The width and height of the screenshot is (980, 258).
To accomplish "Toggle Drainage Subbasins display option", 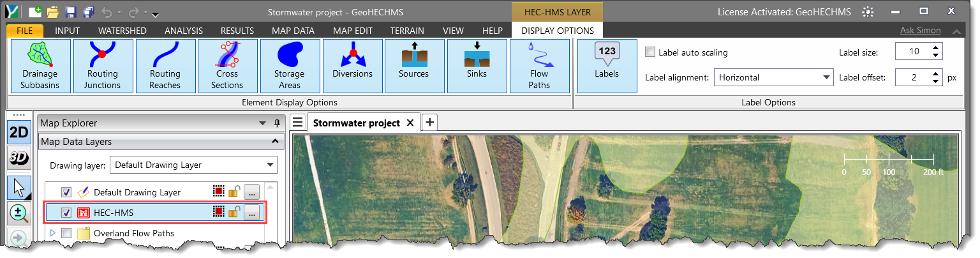I will [x=38, y=66].
